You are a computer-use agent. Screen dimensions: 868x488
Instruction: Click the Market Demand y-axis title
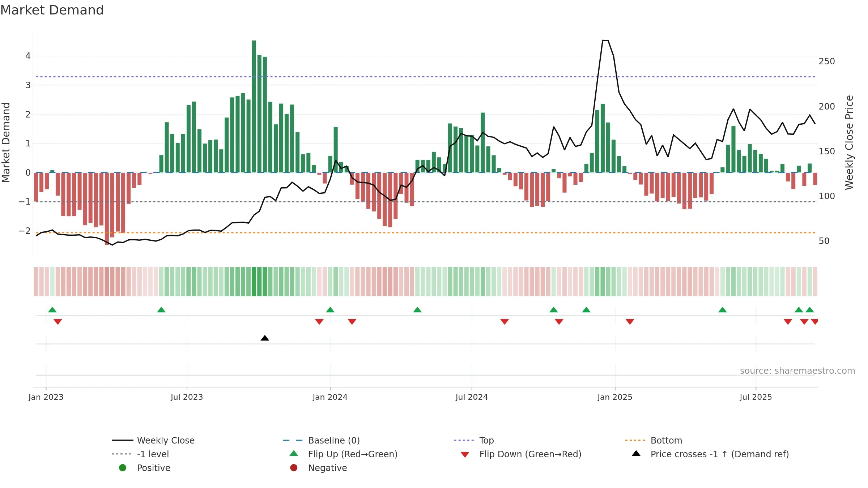point(6,142)
